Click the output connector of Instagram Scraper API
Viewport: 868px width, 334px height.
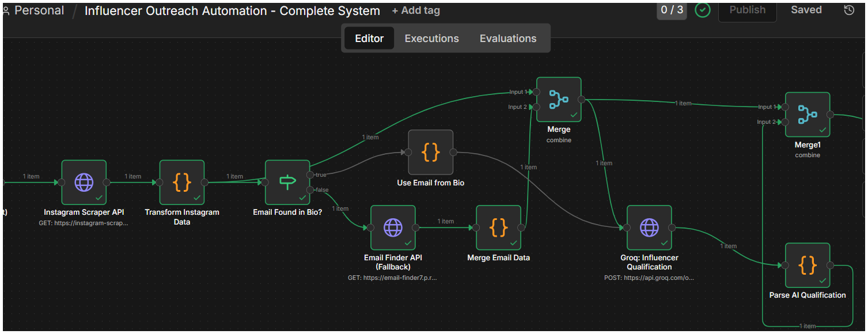point(107,183)
